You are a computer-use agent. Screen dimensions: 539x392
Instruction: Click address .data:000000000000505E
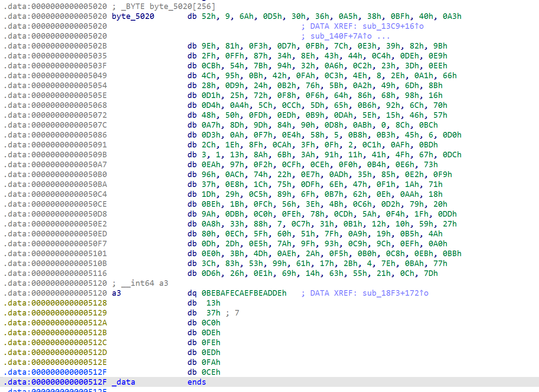[55, 95]
